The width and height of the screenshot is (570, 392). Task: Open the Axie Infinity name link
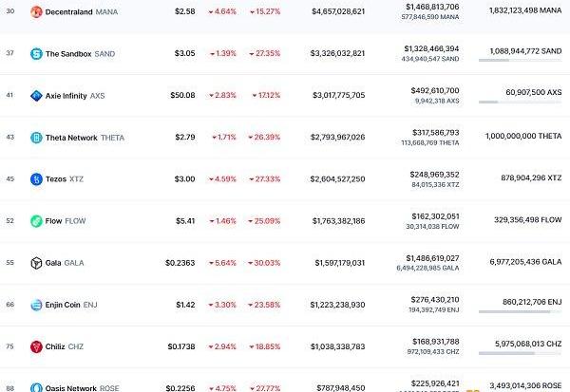click(x=70, y=96)
